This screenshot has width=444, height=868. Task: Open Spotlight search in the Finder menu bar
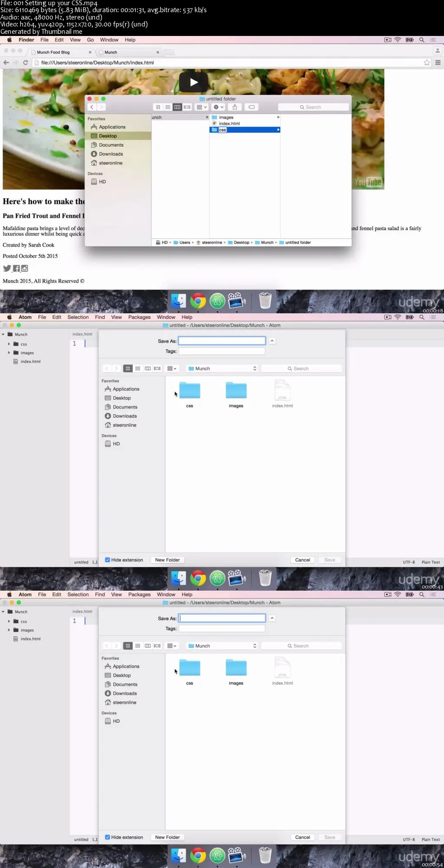click(421, 40)
